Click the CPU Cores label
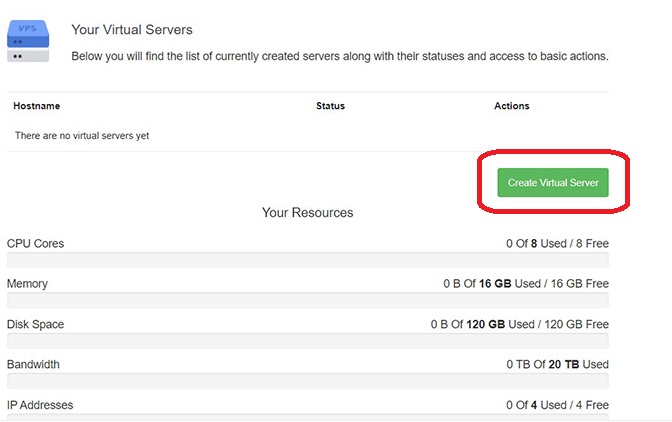Image resolution: width=672 pixels, height=422 pixels. pos(35,244)
